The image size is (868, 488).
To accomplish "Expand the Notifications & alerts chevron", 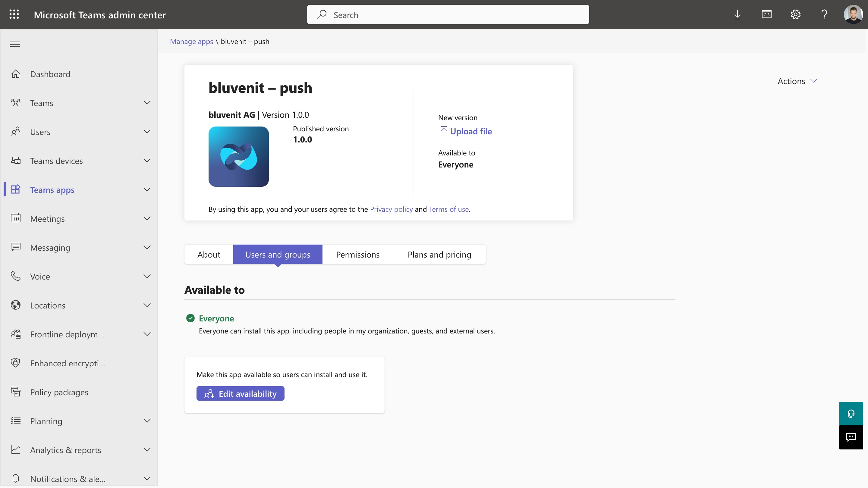I will (147, 479).
